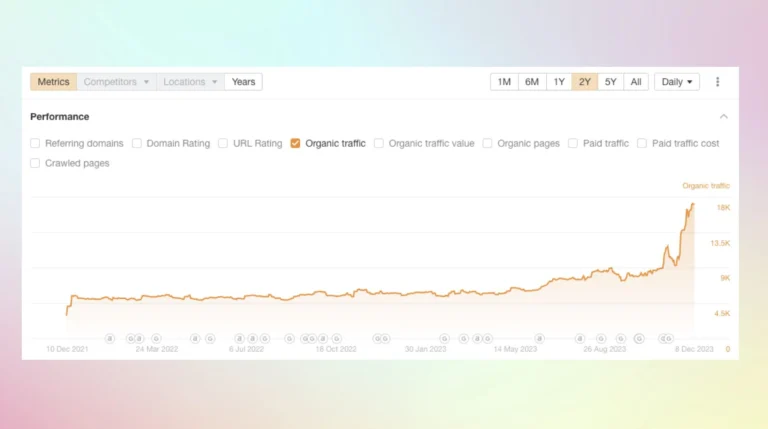Open the three-dot more options menu
The width and height of the screenshot is (768, 429).
718,82
